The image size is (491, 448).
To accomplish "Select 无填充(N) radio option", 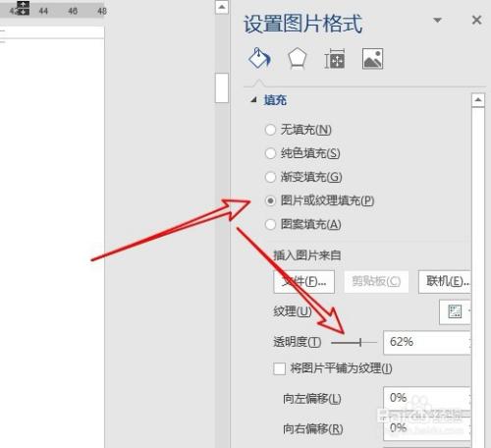I will pos(270,130).
